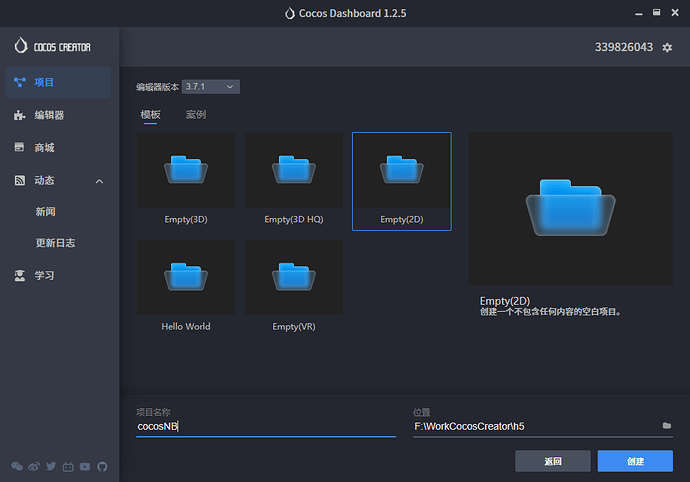Click the 动态 RSS feed icon
The height and width of the screenshot is (482, 690).
click(x=20, y=180)
